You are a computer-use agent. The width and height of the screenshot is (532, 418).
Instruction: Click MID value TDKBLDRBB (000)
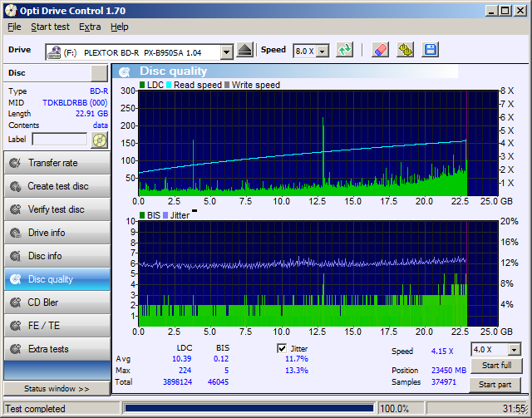click(x=75, y=102)
